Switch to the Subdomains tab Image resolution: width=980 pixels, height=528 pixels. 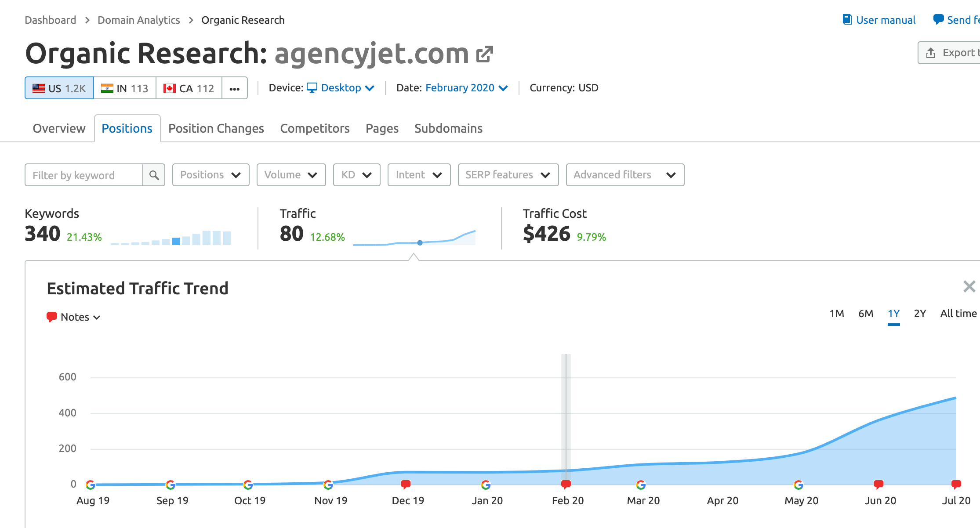coord(448,128)
